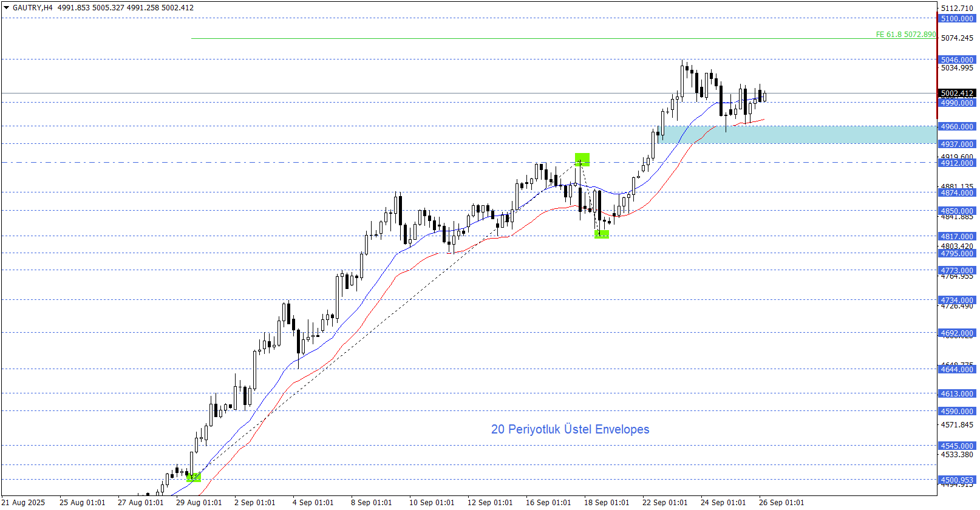Click the 4990.000 price level label
The height and width of the screenshot is (510, 980).
coord(957,103)
